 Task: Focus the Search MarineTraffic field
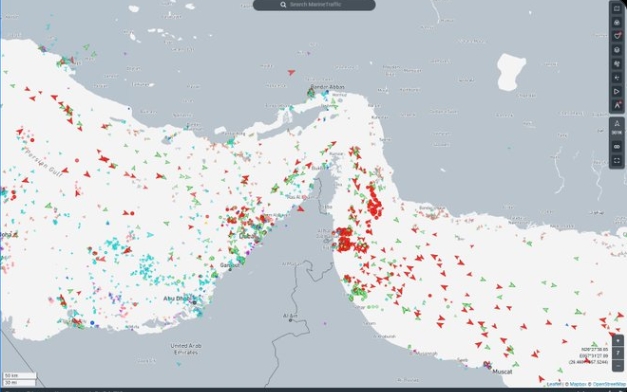(x=314, y=5)
